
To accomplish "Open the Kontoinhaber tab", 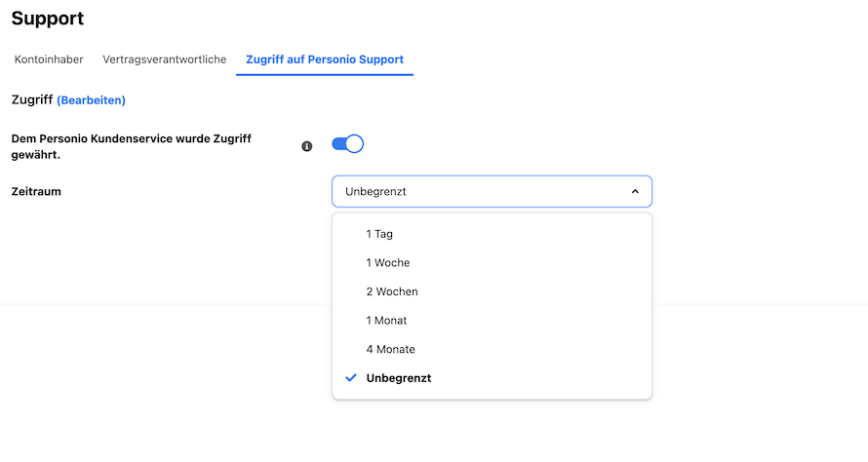I will point(49,59).
